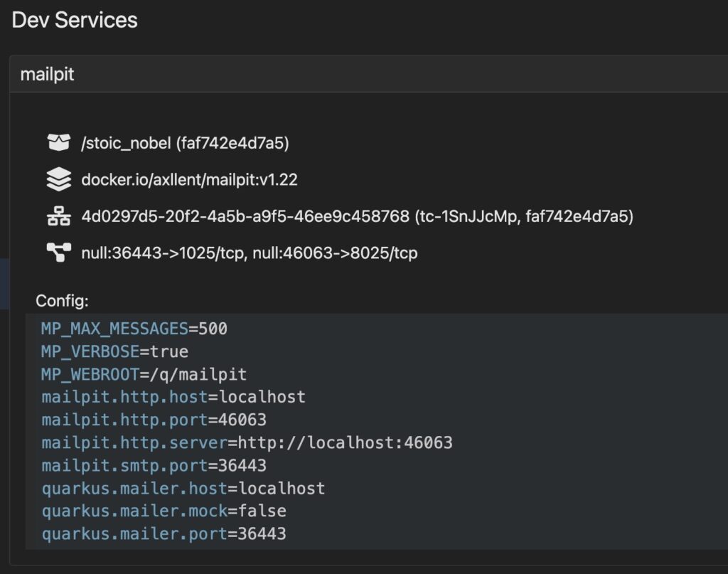Screen dimensions: 728x574
Task: Click the container box icon beside /stoic_nobel
Action: [59, 142]
